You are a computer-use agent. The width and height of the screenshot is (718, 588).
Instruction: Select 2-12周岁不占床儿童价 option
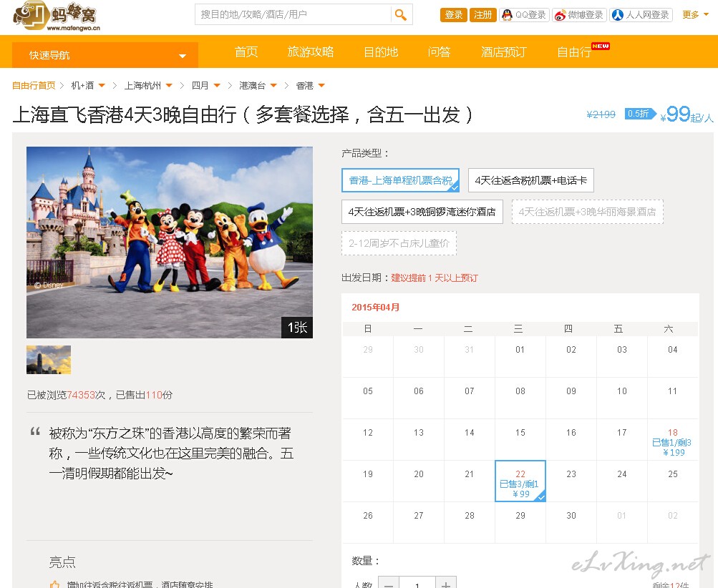pos(399,243)
